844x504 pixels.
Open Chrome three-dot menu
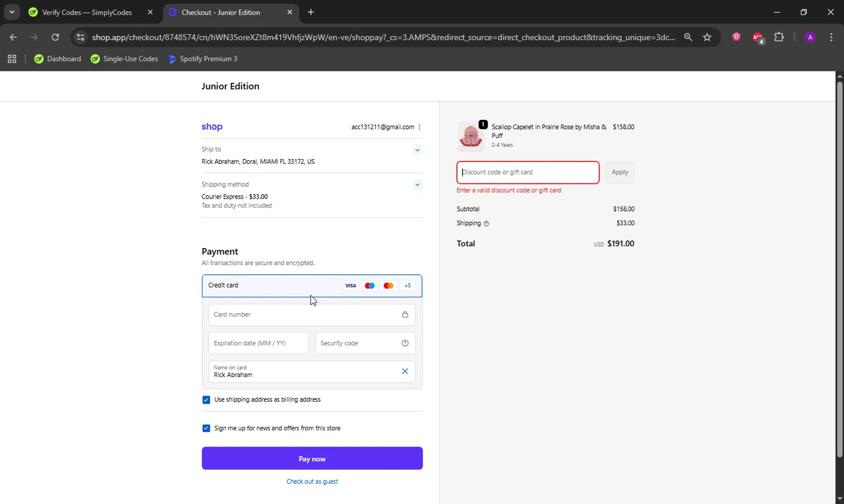click(831, 37)
